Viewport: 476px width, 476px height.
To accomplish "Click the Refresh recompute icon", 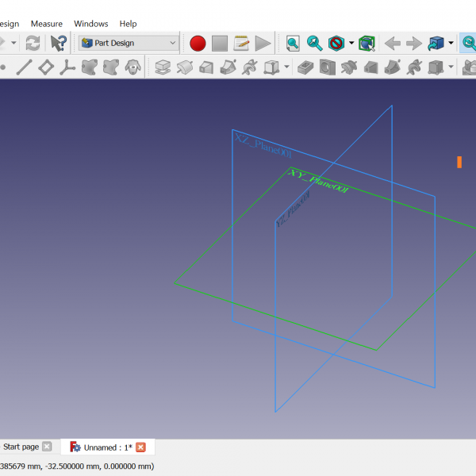I will coord(33,43).
